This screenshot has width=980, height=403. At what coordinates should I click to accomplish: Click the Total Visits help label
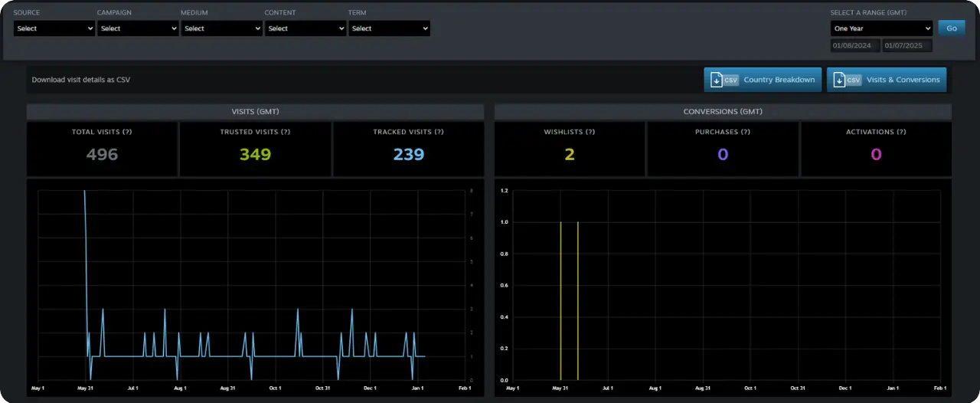[102, 132]
